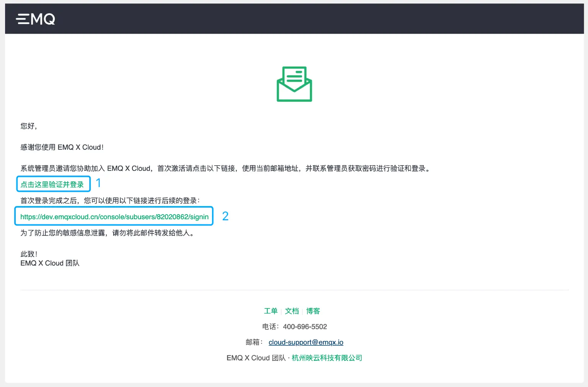Click the phone number 400-696-5502

point(304,326)
